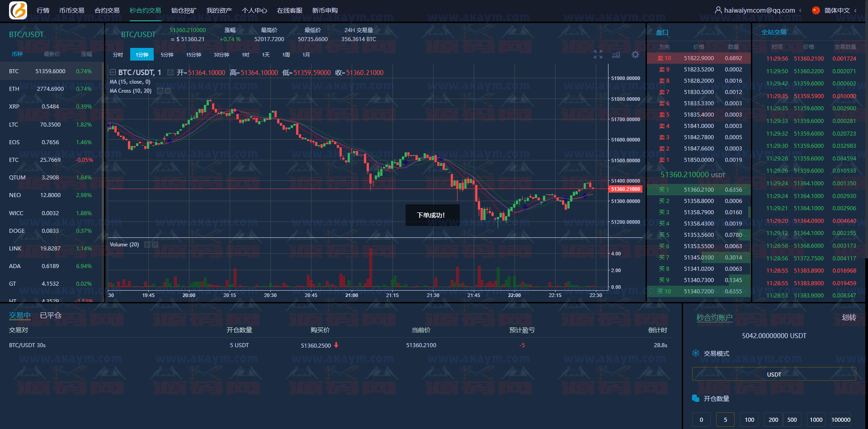
Task: Click the 划转 transfer link
Action: 849,317
